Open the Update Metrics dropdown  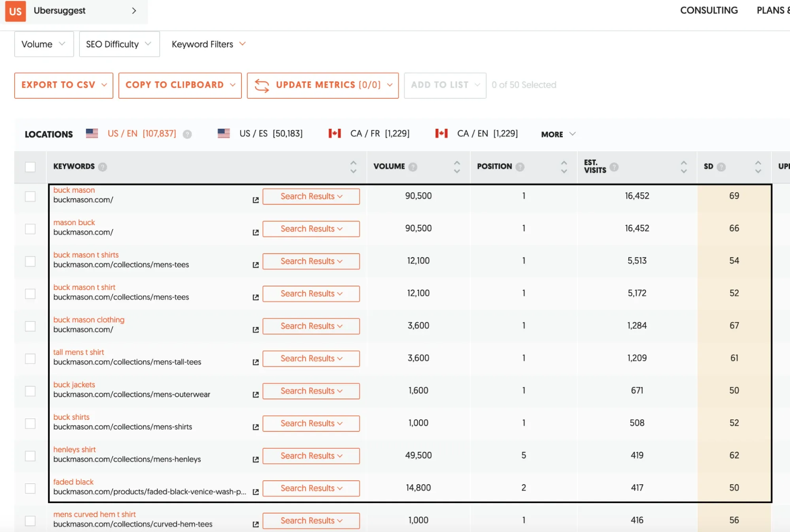322,85
